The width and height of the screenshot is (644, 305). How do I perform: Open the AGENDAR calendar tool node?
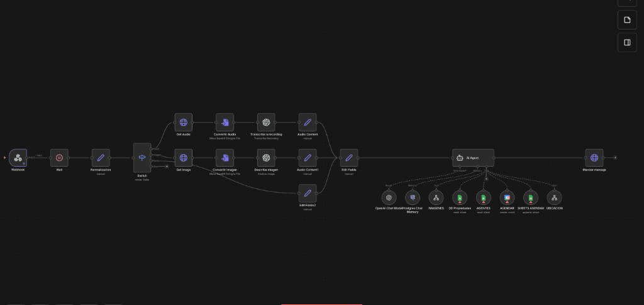pyautogui.click(x=507, y=198)
